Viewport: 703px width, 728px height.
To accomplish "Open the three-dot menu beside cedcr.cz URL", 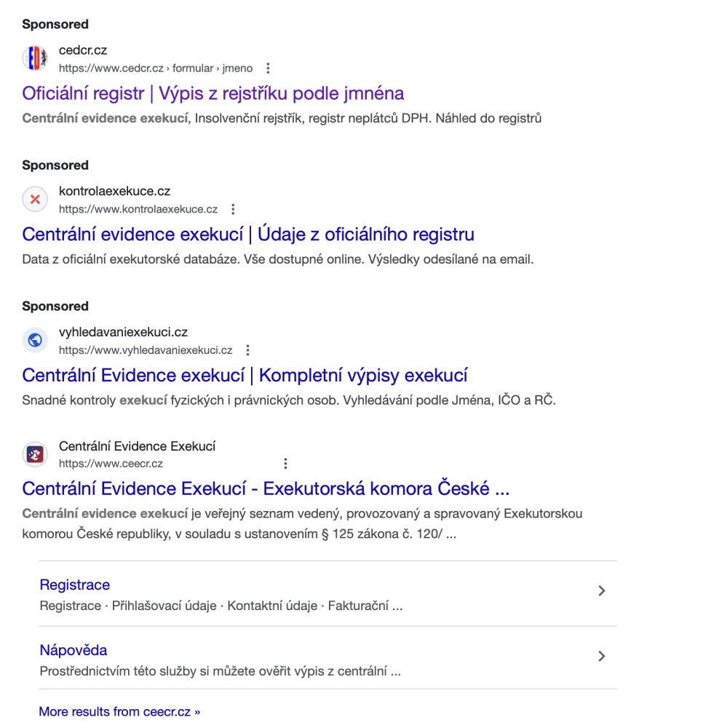I will click(268, 68).
